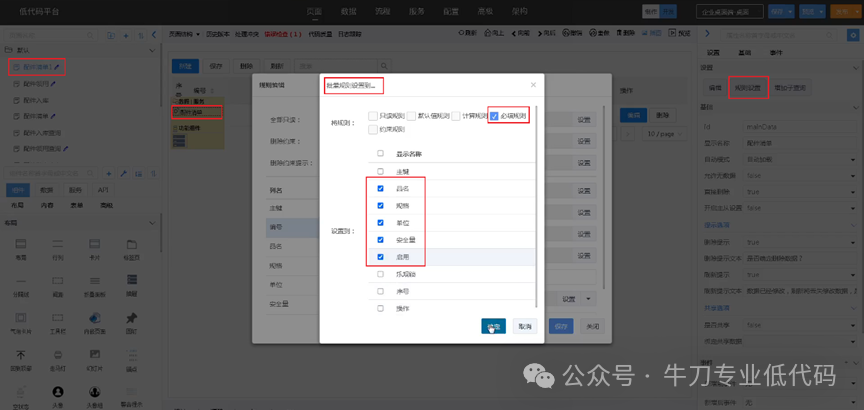
Task: Add the 头像组 avatar group component
Action: pos(94,396)
